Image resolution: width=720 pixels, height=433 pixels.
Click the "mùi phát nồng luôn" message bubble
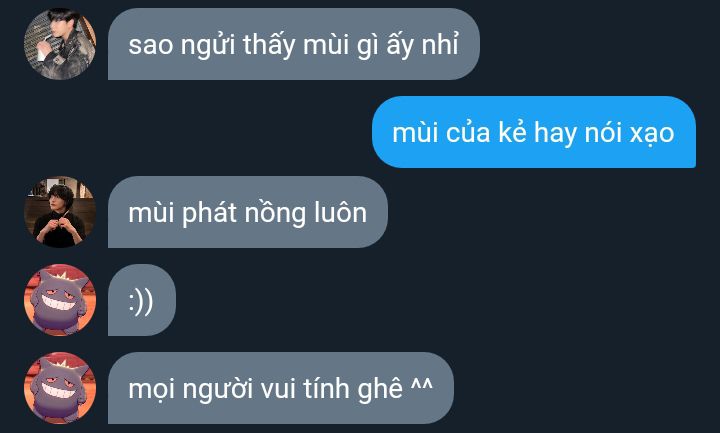248,212
